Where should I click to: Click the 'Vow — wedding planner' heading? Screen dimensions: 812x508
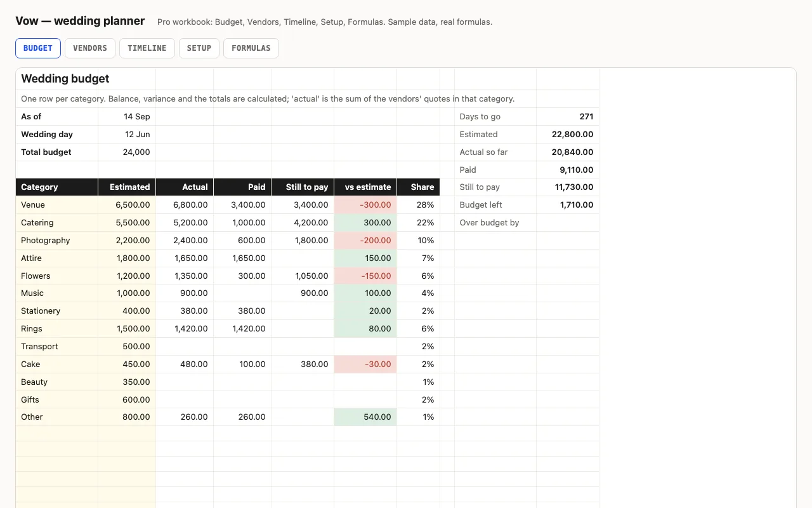[80, 21]
